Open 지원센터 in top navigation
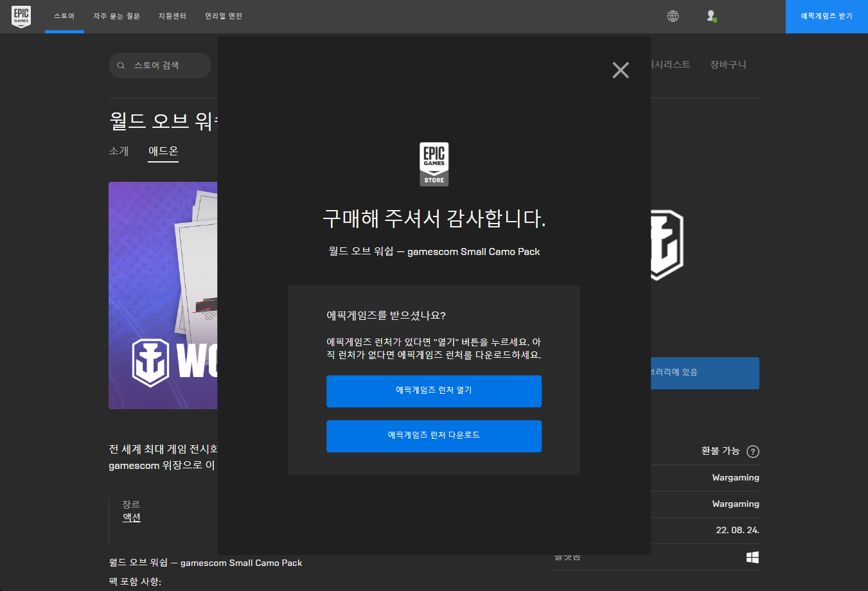This screenshot has height=591, width=868. pos(172,16)
